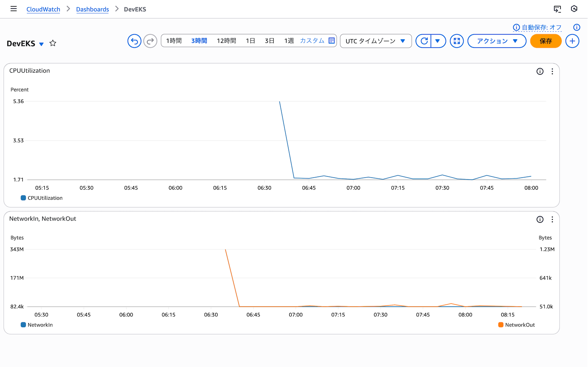This screenshot has width=588, height=367.
Task: Expand the refresh interval dropdown arrow
Action: point(438,41)
